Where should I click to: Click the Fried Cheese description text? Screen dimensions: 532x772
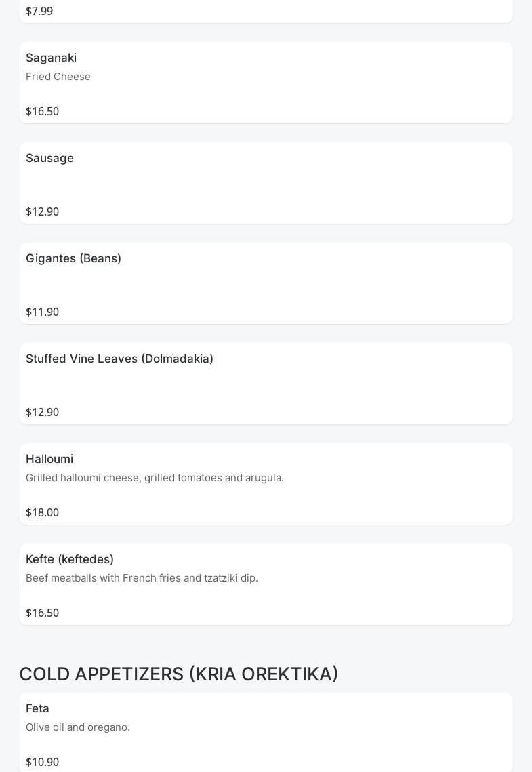click(x=58, y=77)
